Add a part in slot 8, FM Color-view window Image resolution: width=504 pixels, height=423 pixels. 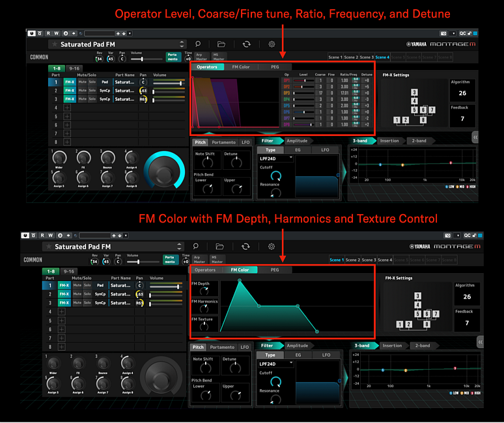tap(61, 347)
